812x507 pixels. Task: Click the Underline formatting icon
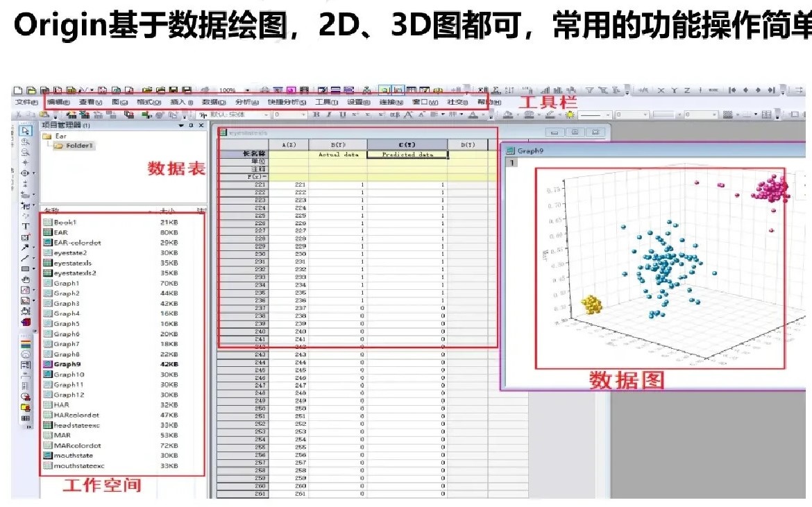[342, 114]
